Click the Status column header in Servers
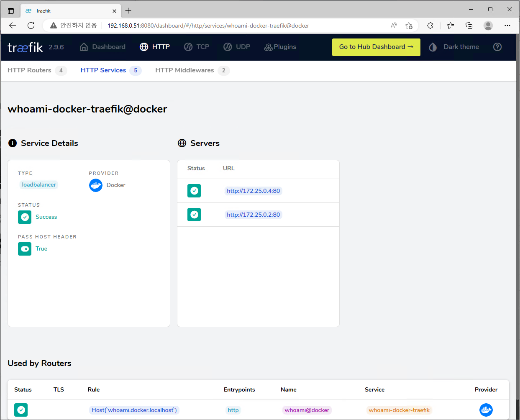The height and width of the screenshot is (420, 520). click(196, 168)
